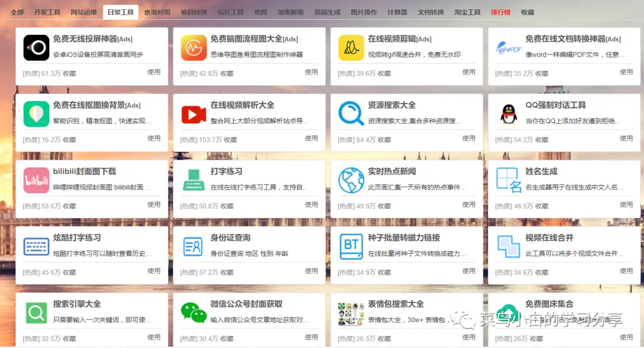Open the 淘宝工具 tab
Image resolution: width=644 pixels, height=348 pixels.
[x=467, y=12]
